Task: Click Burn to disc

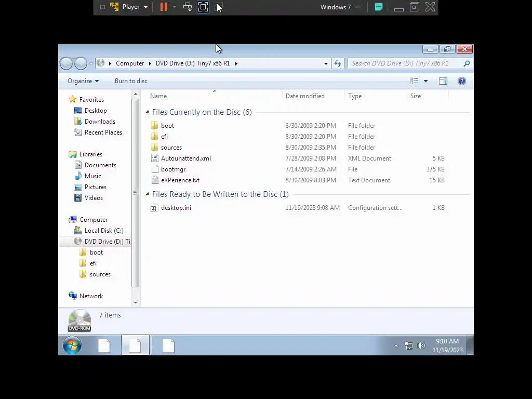Action: point(131,81)
